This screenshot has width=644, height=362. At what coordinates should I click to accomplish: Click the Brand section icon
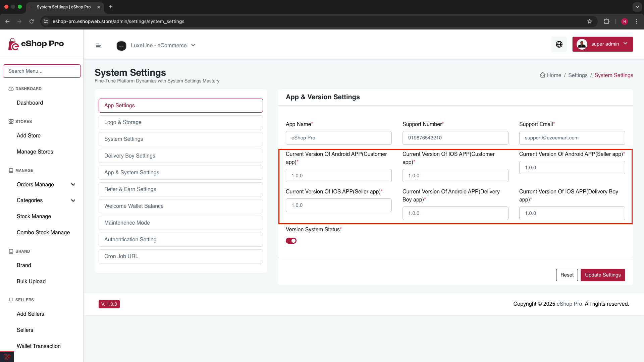11,251
